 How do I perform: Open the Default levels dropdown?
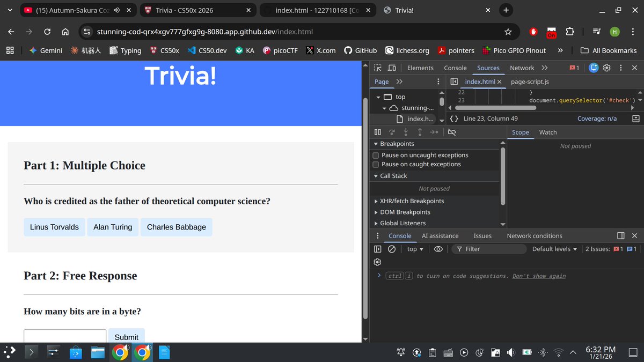point(554,249)
